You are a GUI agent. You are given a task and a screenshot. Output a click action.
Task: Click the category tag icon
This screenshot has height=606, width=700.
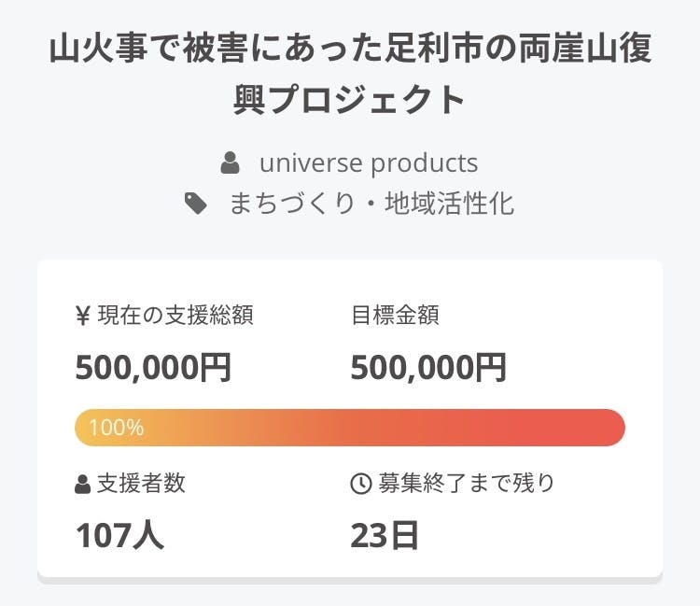pyautogui.click(x=196, y=204)
